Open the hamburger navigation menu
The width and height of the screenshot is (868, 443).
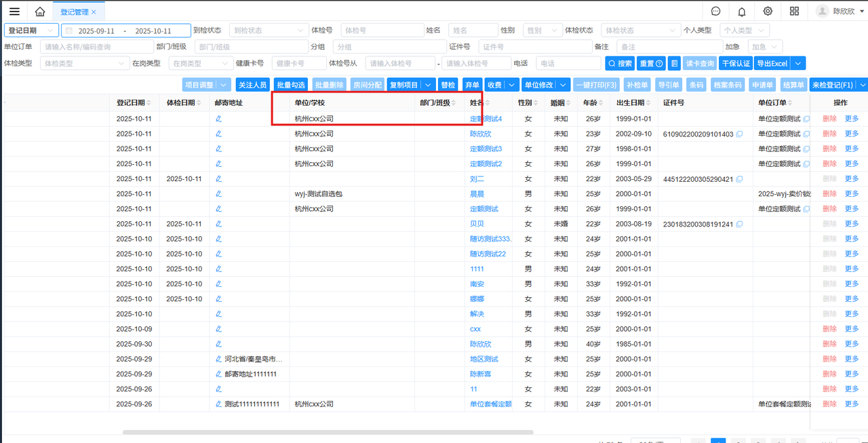click(x=14, y=12)
